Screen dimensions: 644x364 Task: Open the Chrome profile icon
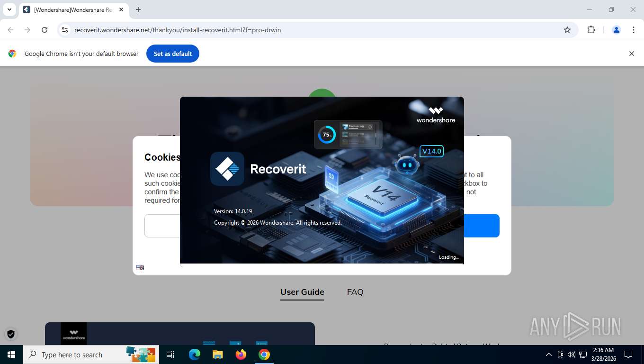[617, 30]
